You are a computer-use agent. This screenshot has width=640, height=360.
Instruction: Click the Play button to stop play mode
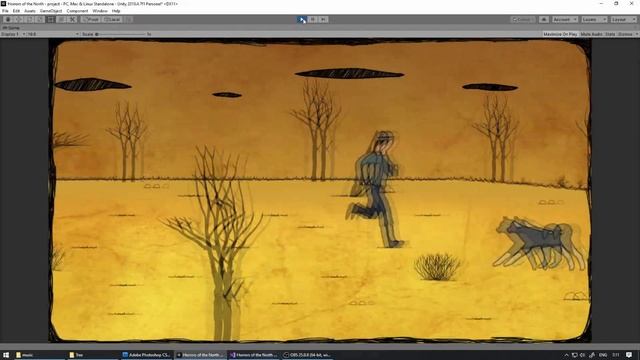point(302,19)
